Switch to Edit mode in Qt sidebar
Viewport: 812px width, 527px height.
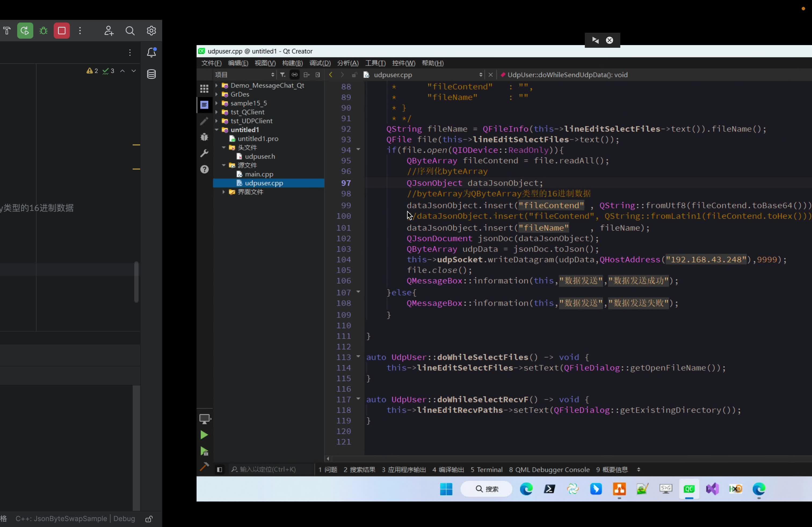pyautogui.click(x=204, y=105)
